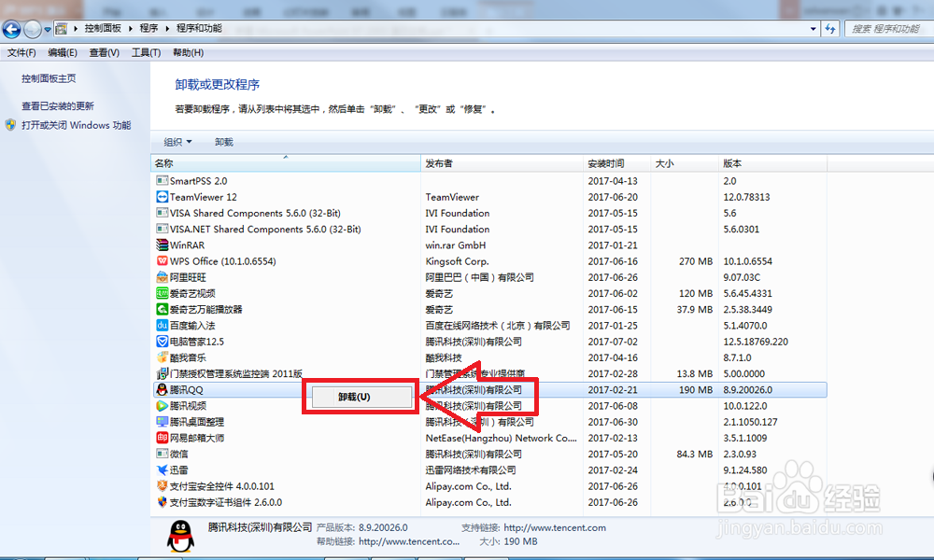934x560 pixels.
Task: Sort by the 大小 column header
Action: click(x=685, y=163)
